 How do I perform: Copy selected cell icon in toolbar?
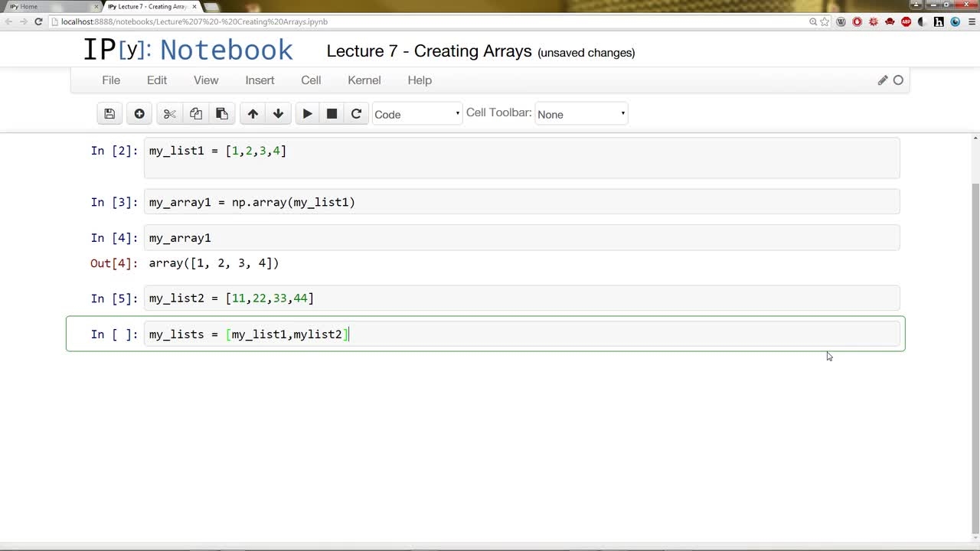point(196,114)
